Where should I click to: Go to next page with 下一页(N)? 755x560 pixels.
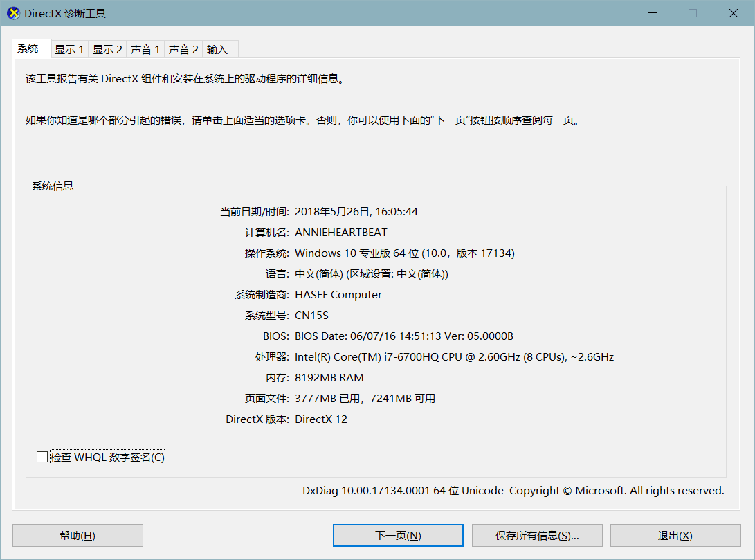click(x=398, y=536)
